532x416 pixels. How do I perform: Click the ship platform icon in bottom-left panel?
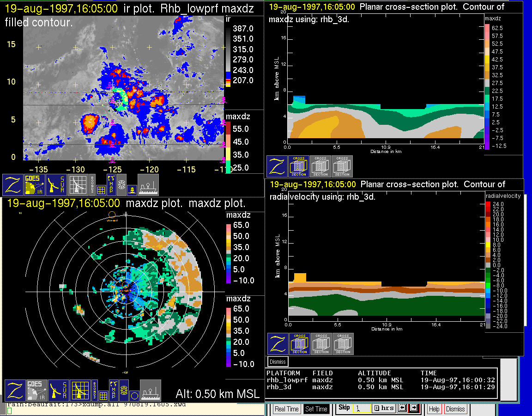[150, 391]
